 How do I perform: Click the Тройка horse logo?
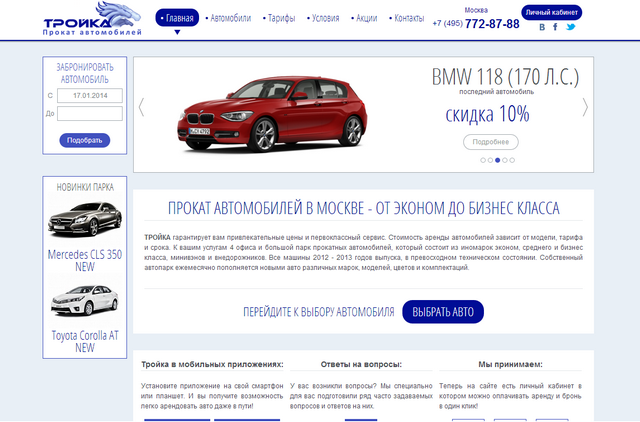coord(92,19)
